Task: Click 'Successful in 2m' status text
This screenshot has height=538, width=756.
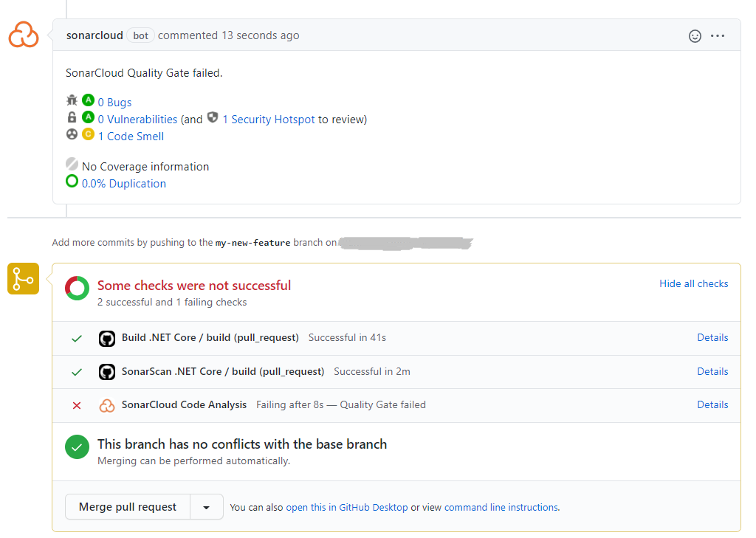Action: [x=372, y=371]
